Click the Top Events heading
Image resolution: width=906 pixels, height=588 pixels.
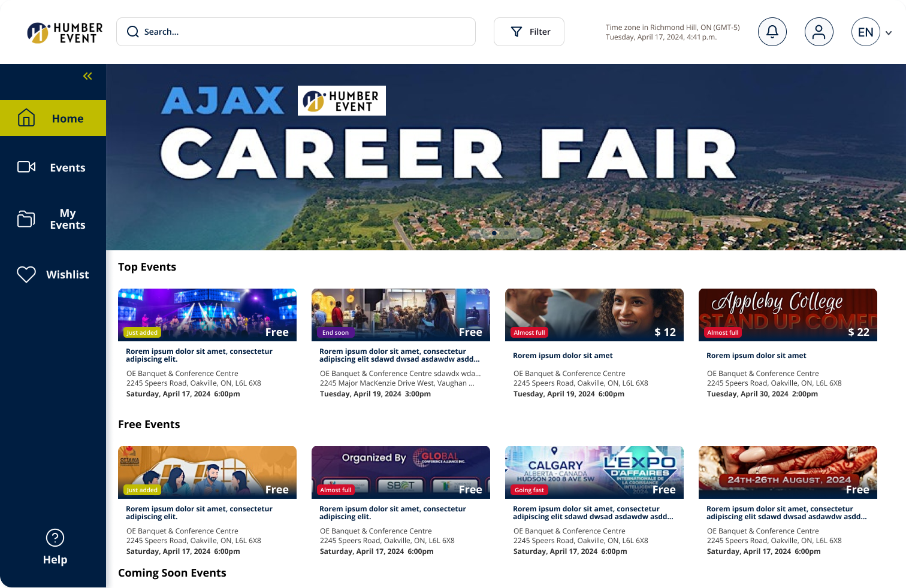147,267
